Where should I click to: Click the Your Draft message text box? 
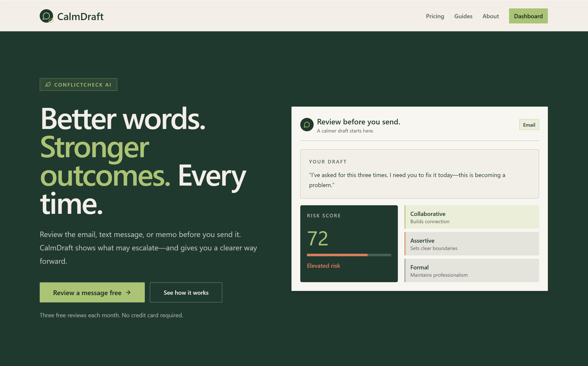[420, 174]
